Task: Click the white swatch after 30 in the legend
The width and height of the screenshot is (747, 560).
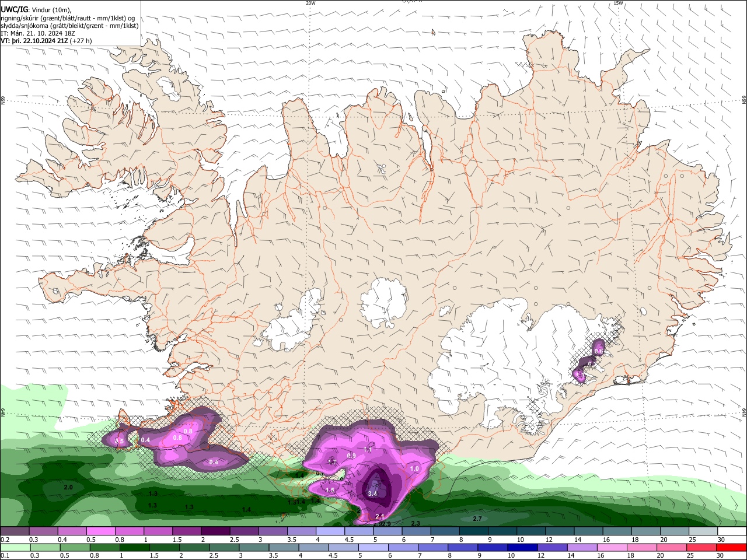Action: [731, 531]
